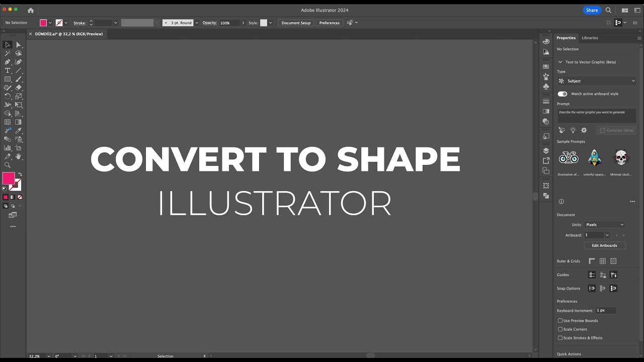Screen dimensions: 644x362
Task: Toggle Match active artboard style switch
Action: tap(562, 94)
